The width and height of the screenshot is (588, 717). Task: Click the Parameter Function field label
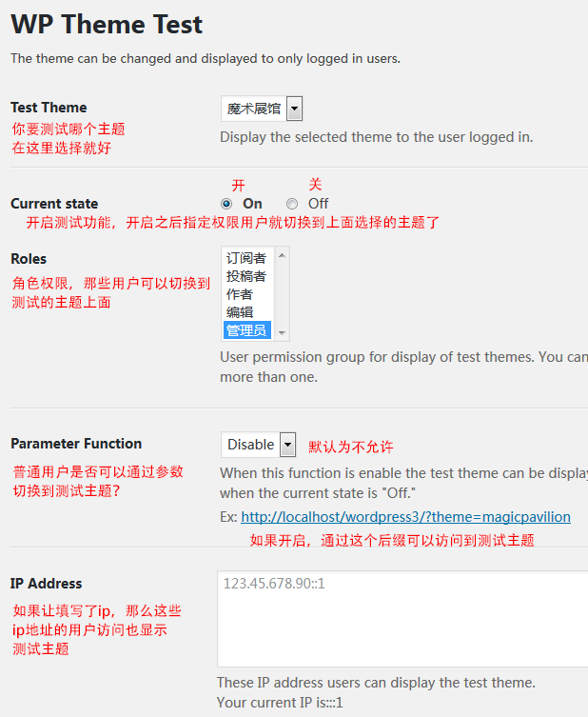point(76,444)
